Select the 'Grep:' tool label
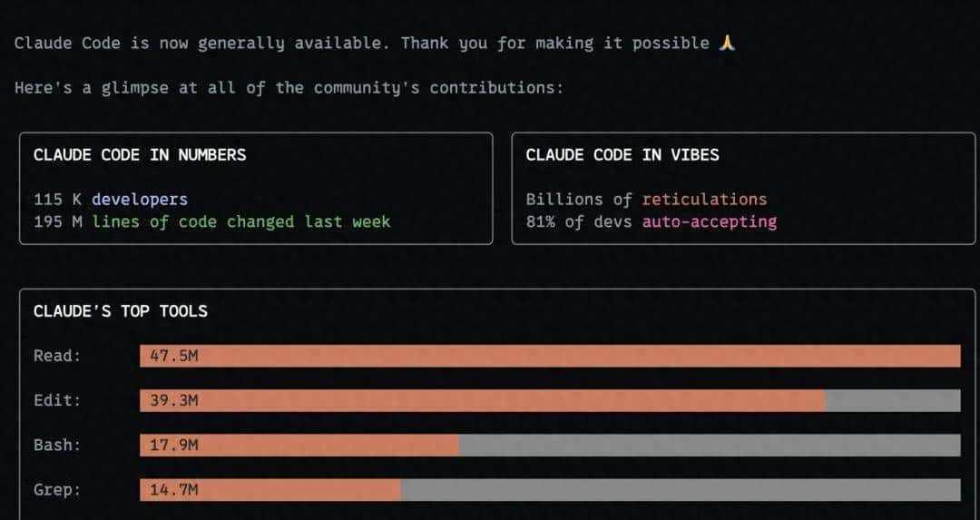980x520 pixels. [57, 490]
